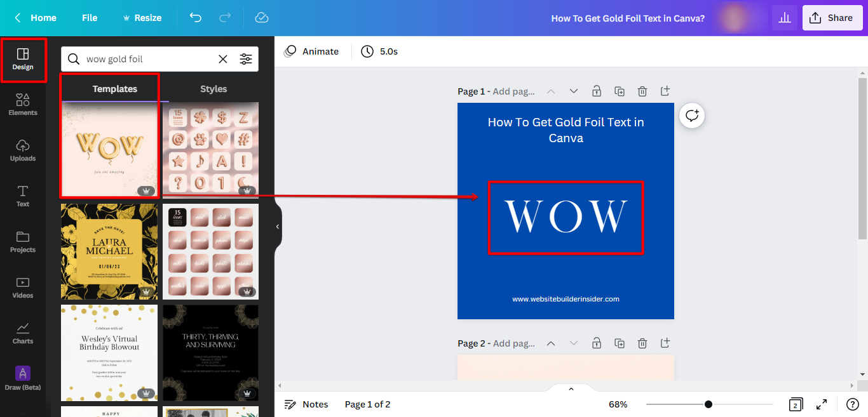Select the Text tool in the sidebar
Image resolution: width=868 pixels, height=417 pixels.
coord(23,196)
